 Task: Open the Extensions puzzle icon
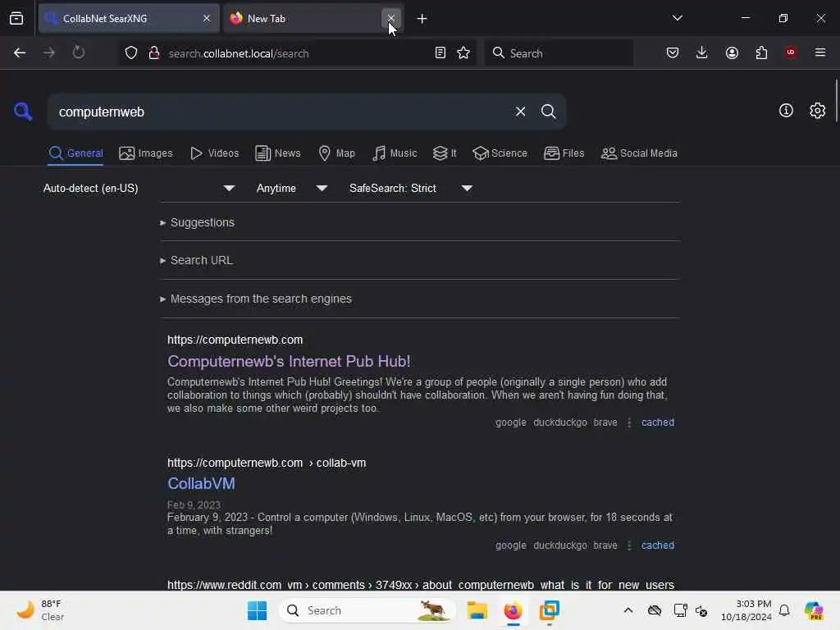click(x=761, y=52)
